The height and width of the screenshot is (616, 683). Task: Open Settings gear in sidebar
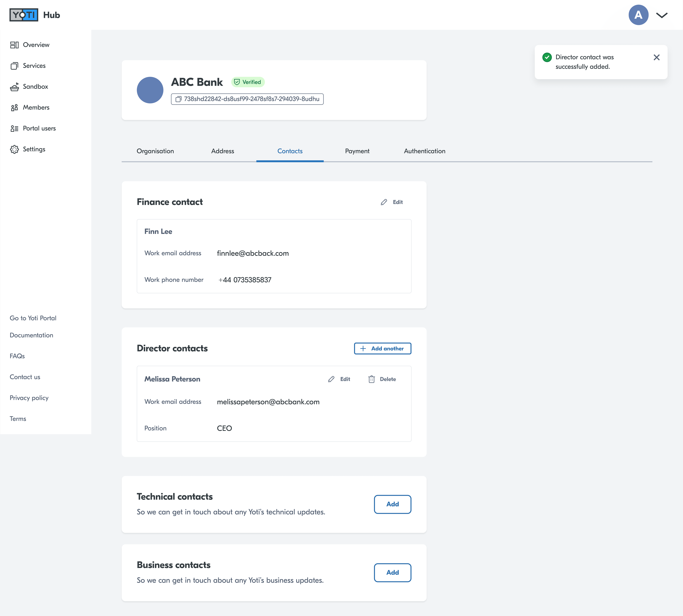coord(14,149)
